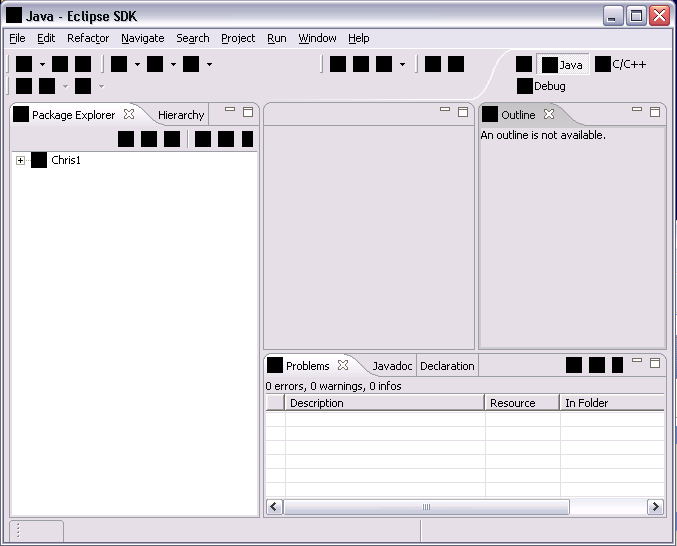Sort problems by the Description column header
Viewport: 677px width, 546px height.
[x=384, y=403]
